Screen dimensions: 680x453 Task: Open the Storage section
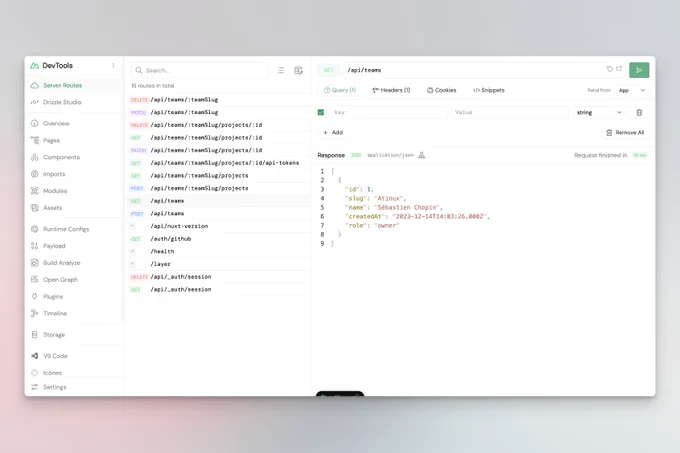pos(74,335)
